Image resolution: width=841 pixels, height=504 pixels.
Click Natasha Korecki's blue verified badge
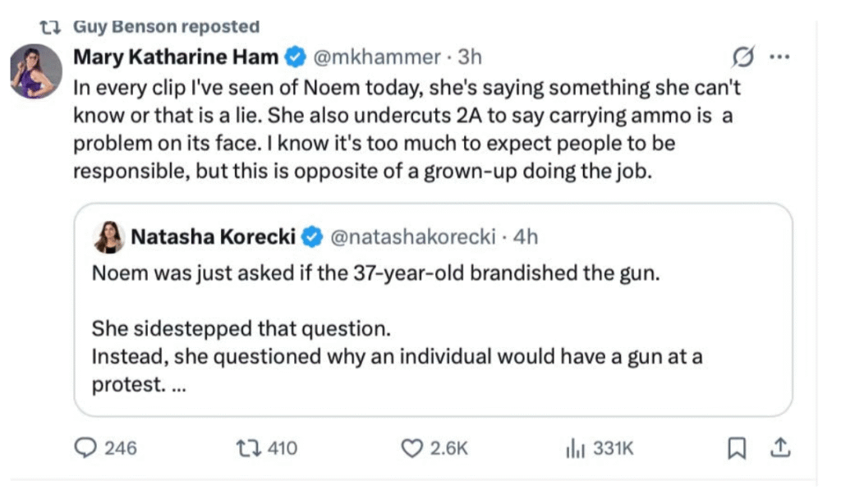[312, 237]
